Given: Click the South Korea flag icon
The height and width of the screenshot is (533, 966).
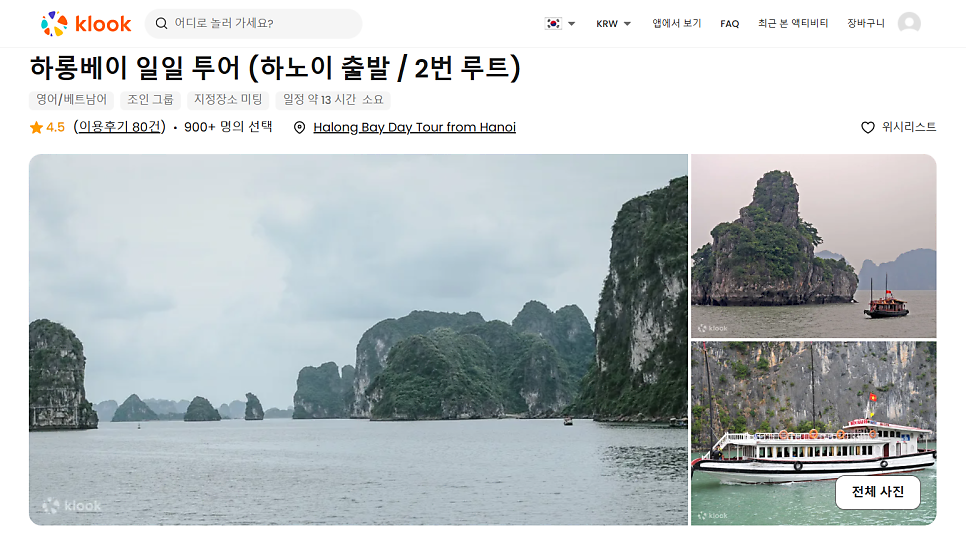Looking at the screenshot, I should tap(553, 23).
